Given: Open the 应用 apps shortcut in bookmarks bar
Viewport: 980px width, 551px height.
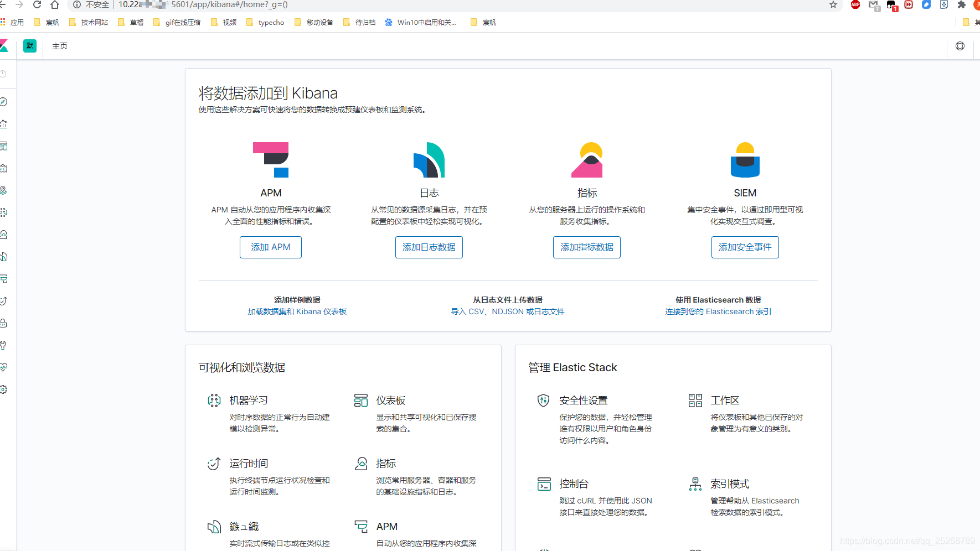Looking at the screenshot, I should click(x=12, y=22).
